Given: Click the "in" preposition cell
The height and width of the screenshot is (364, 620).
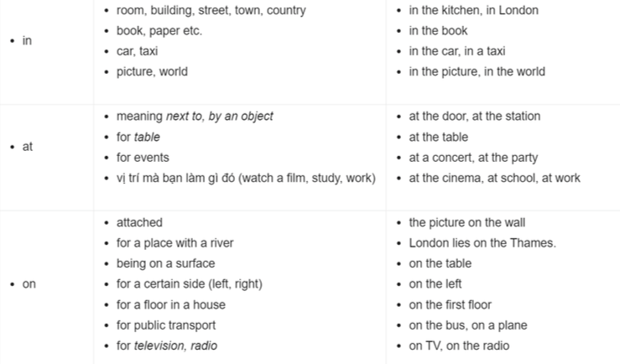Looking at the screenshot, I should [x=28, y=40].
